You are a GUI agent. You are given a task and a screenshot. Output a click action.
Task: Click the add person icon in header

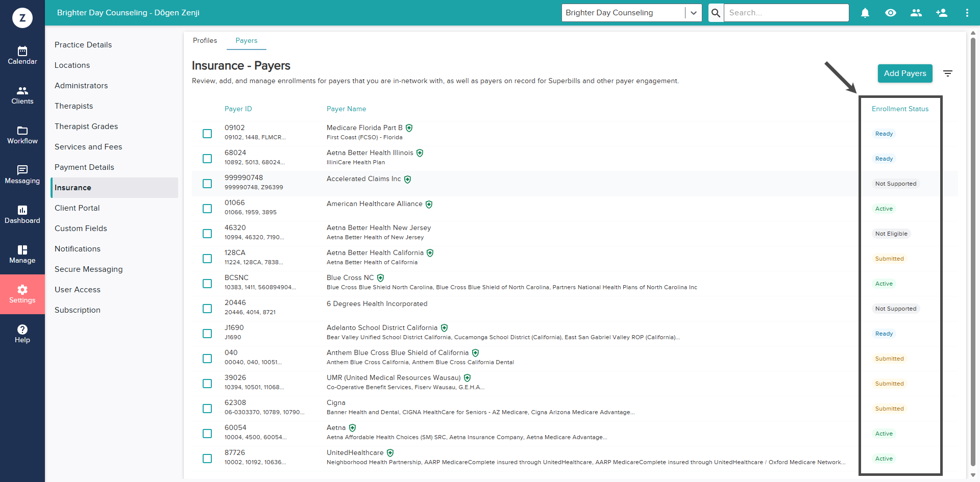(942, 13)
